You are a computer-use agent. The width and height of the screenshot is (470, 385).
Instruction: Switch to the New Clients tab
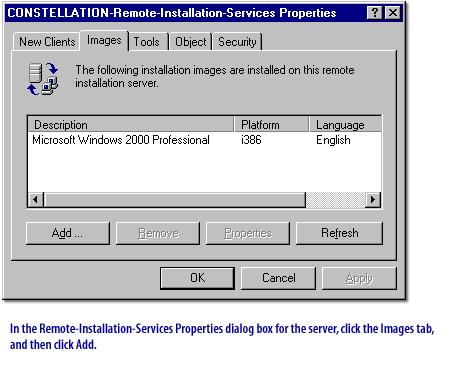pos(47,42)
